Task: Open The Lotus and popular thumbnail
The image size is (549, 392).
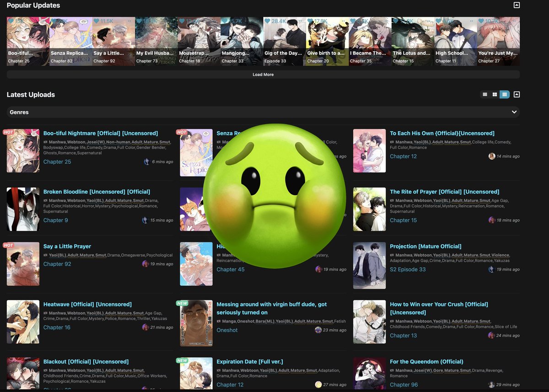Action: (x=413, y=41)
